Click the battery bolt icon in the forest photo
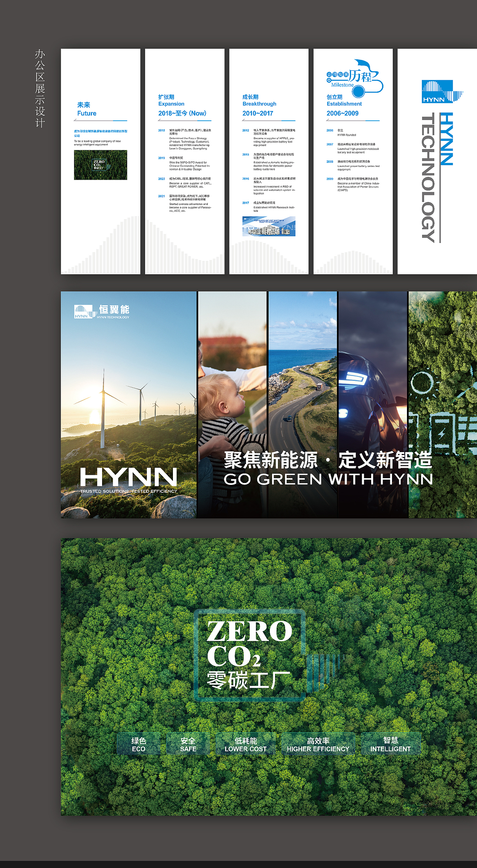The width and height of the screenshot is (477, 868). [442, 434]
